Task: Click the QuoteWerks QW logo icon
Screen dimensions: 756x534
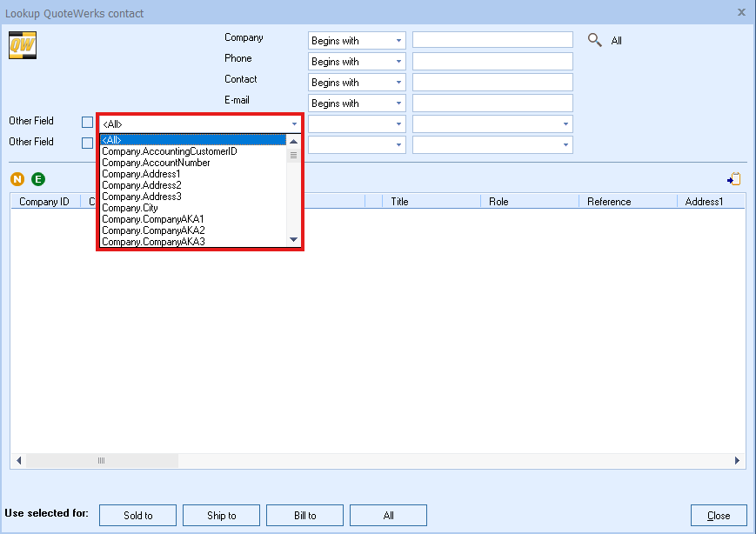Action: pos(23,45)
